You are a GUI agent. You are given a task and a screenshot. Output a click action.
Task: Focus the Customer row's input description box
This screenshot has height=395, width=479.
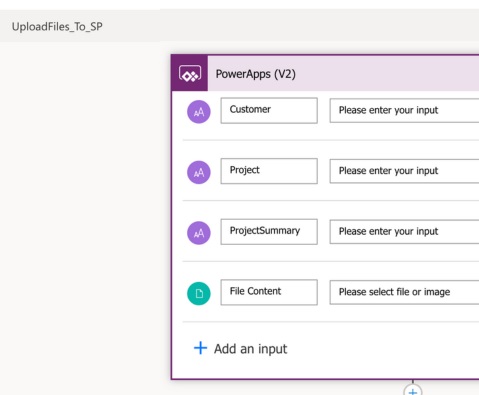pyautogui.click(x=404, y=110)
